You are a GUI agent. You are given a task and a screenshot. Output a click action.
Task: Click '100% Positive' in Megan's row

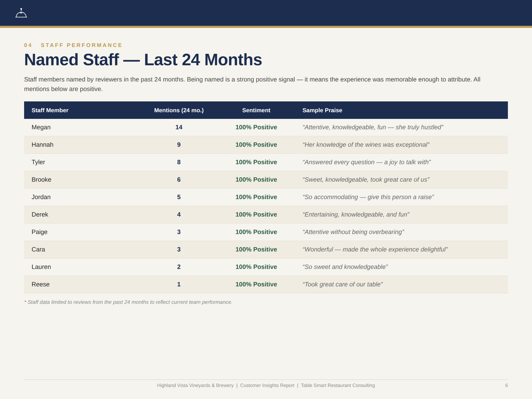point(256,127)
